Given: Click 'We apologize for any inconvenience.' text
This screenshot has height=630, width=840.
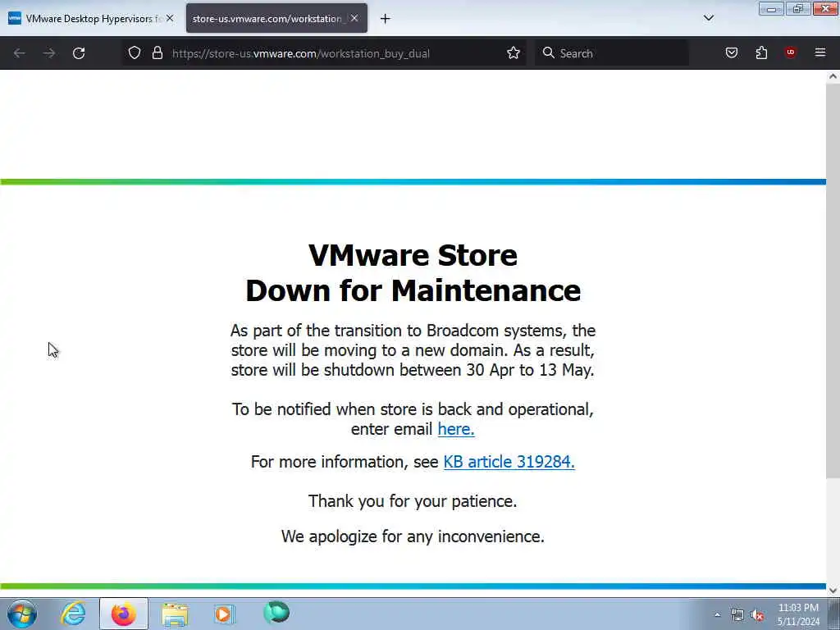Looking at the screenshot, I should pyautogui.click(x=413, y=536).
